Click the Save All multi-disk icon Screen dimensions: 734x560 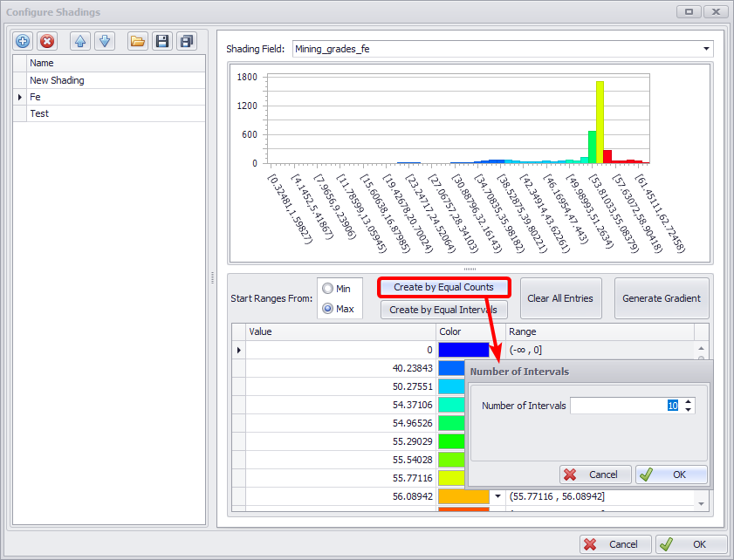pos(186,41)
